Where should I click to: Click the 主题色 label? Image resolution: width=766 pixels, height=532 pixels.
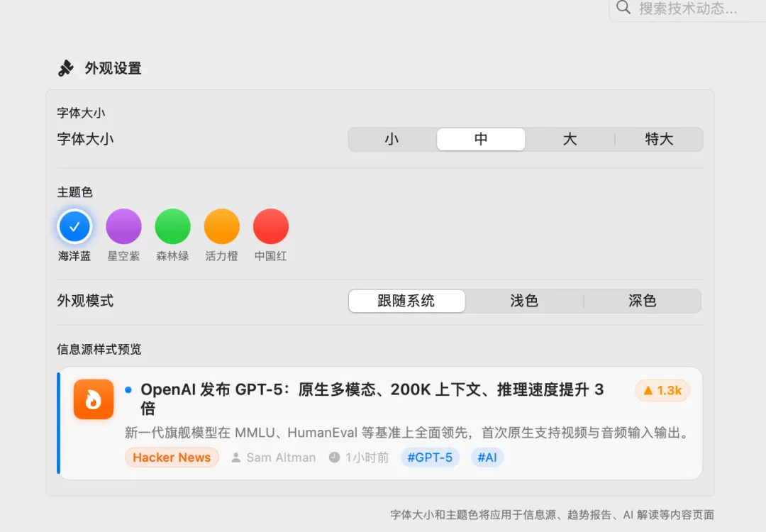tap(74, 192)
